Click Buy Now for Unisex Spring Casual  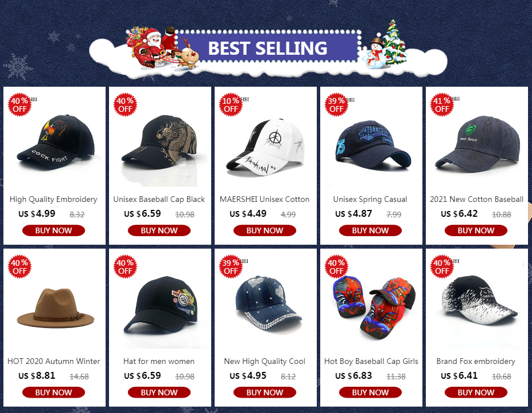(x=370, y=230)
